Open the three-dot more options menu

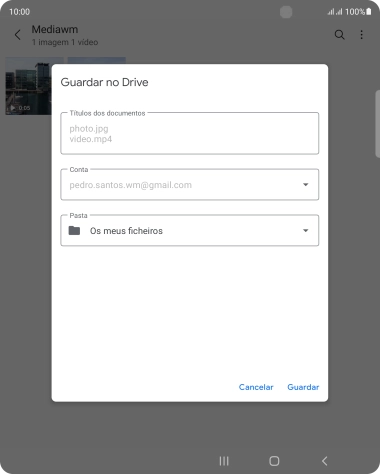(361, 35)
